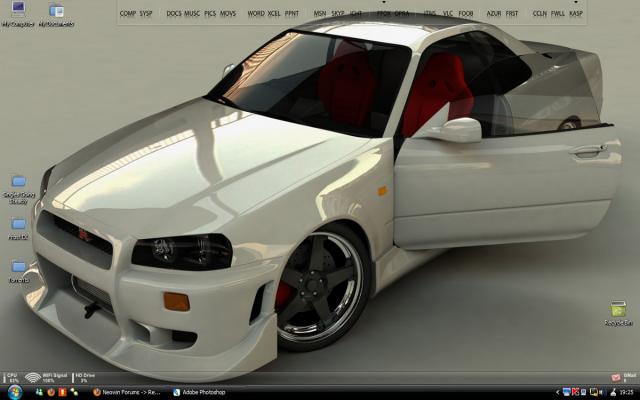Click the small tray icon right of Kaspersky
This screenshot has height=400, width=640.
coord(584,392)
